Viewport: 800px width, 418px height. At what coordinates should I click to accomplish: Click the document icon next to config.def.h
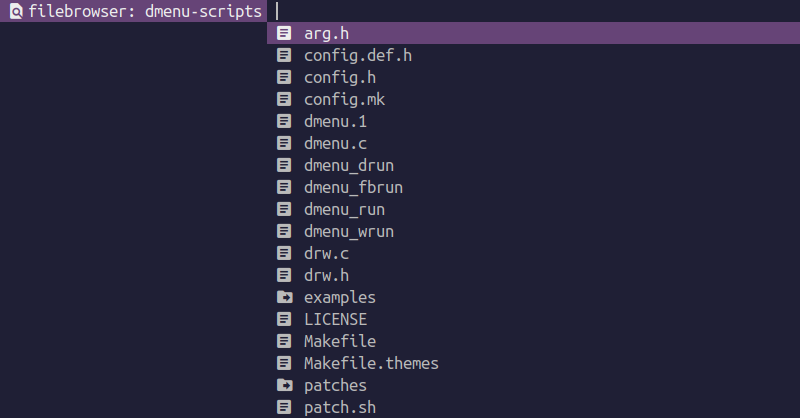(x=284, y=55)
